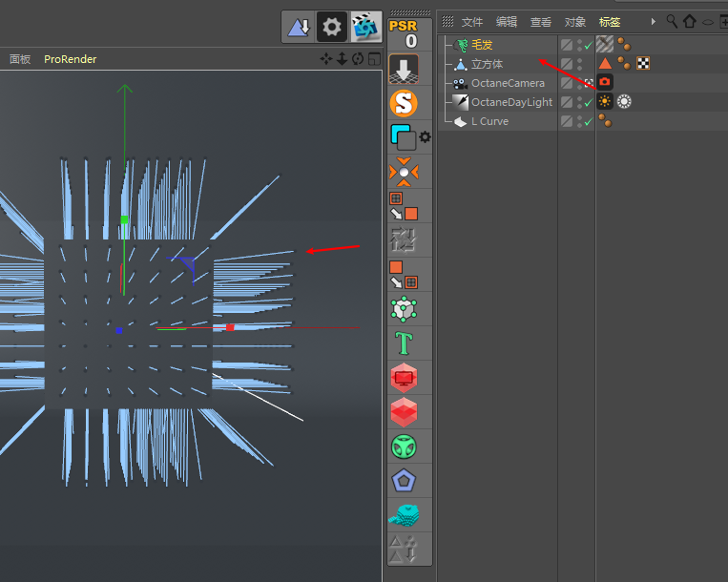Click the checkerboard texture tag on 立方体
The image size is (728, 582).
[643, 64]
